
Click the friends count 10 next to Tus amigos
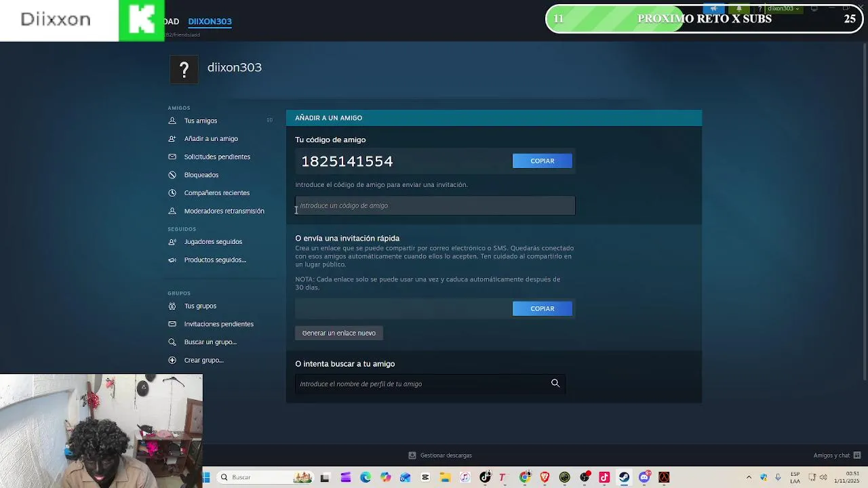269,120
